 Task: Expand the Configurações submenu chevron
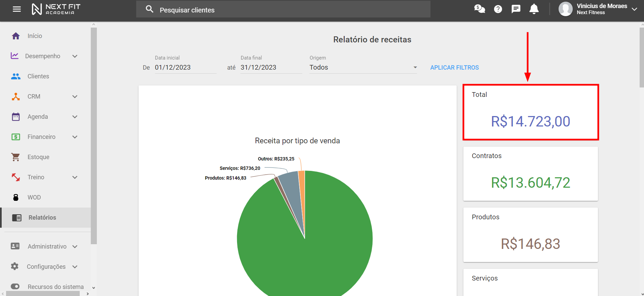coord(75,267)
